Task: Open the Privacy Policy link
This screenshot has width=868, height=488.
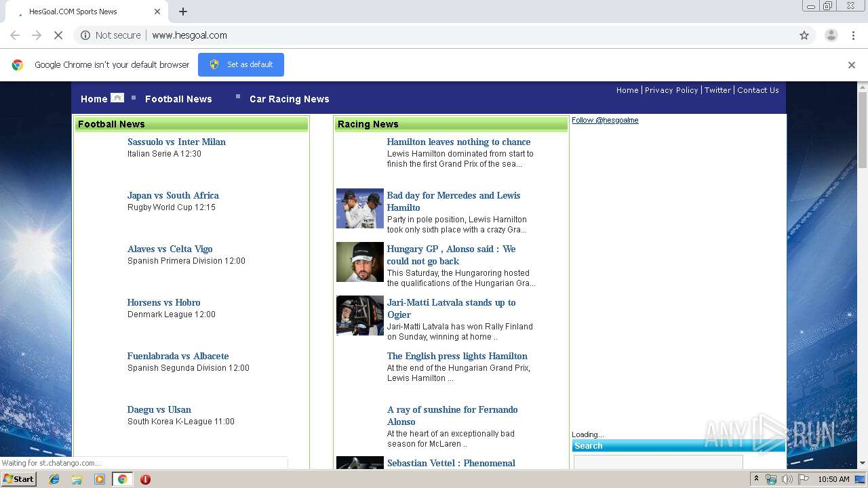Action: tap(671, 90)
